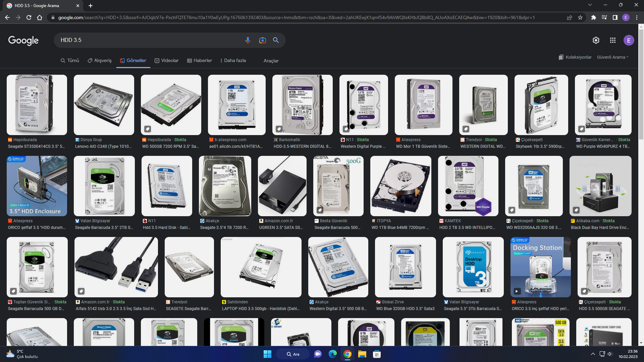Open the Google apps grid
Screen dimensions: 644x362
(612, 40)
